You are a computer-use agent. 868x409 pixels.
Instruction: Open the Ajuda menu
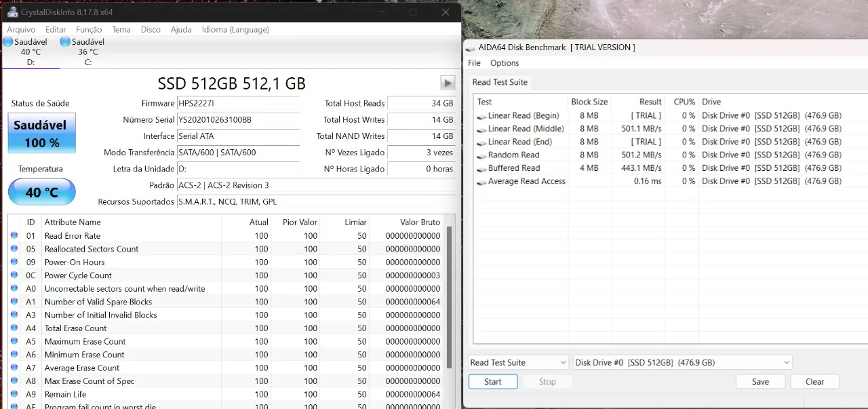[x=181, y=29]
